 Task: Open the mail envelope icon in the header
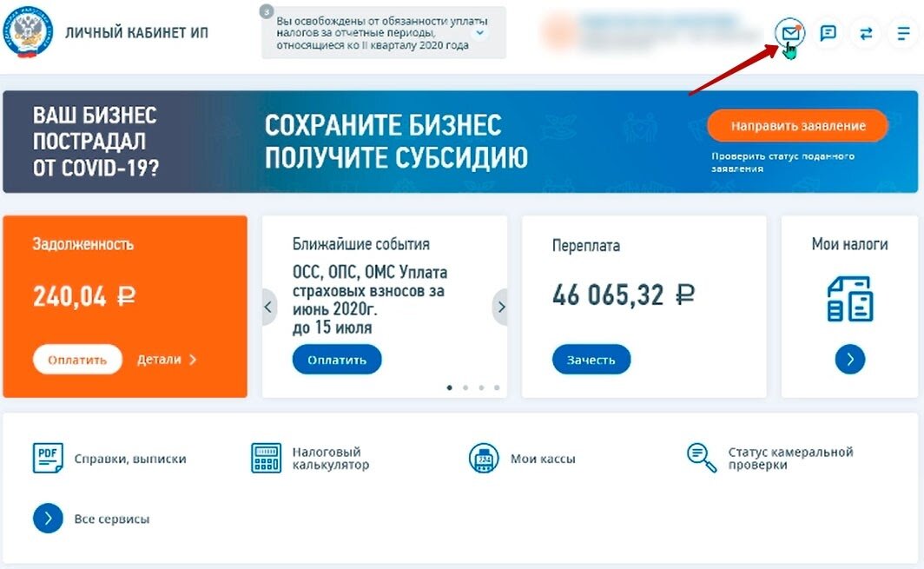point(789,33)
